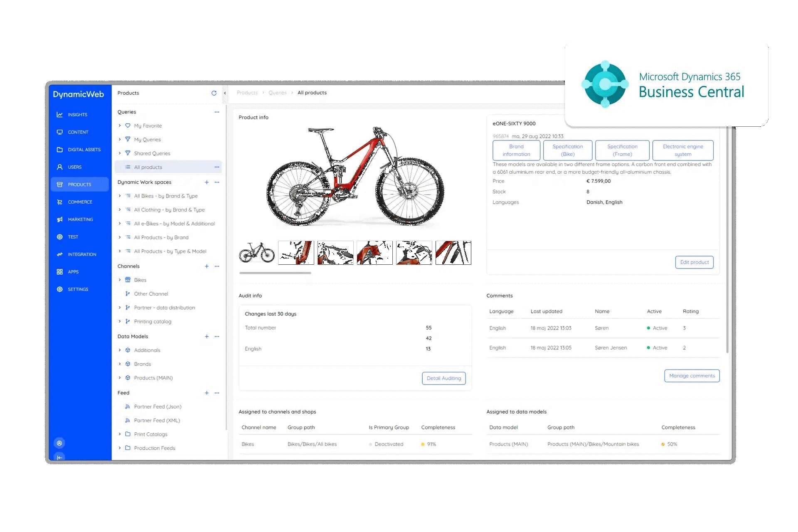This screenshot has width=798, height=532.
Task: Open Specification (Bike) tab
Action: 568,150
